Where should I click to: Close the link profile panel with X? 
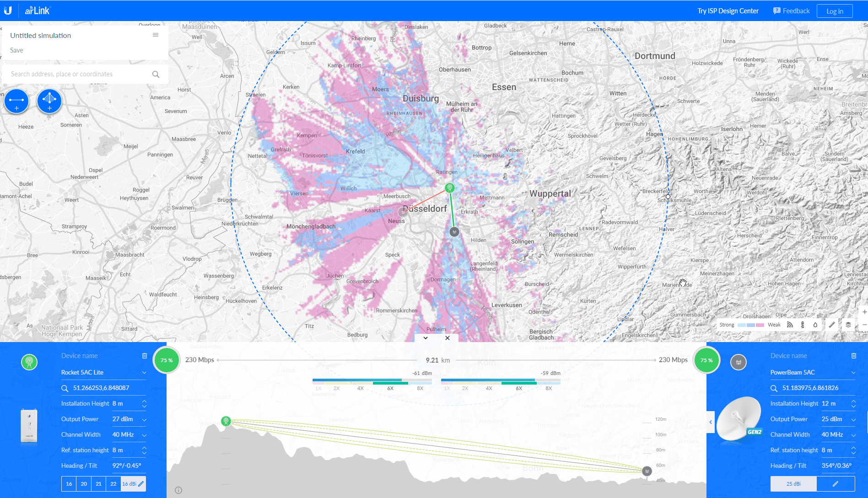click(447, 338)
